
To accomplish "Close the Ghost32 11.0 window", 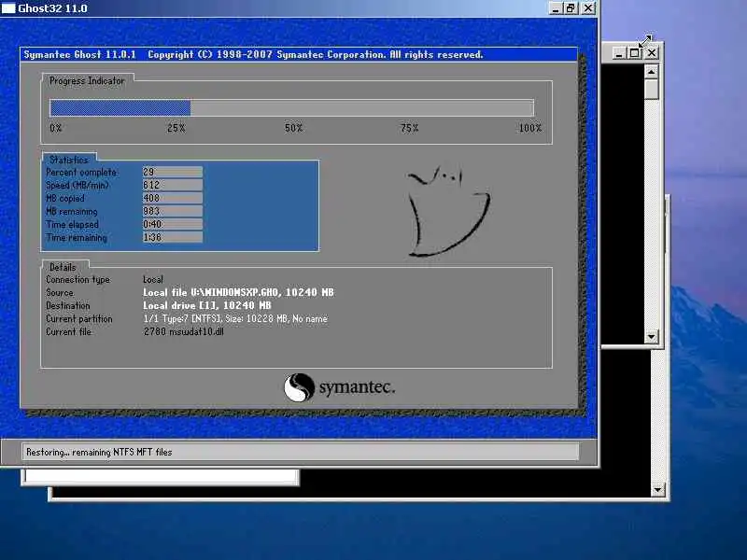I will (x=589, y=8).
